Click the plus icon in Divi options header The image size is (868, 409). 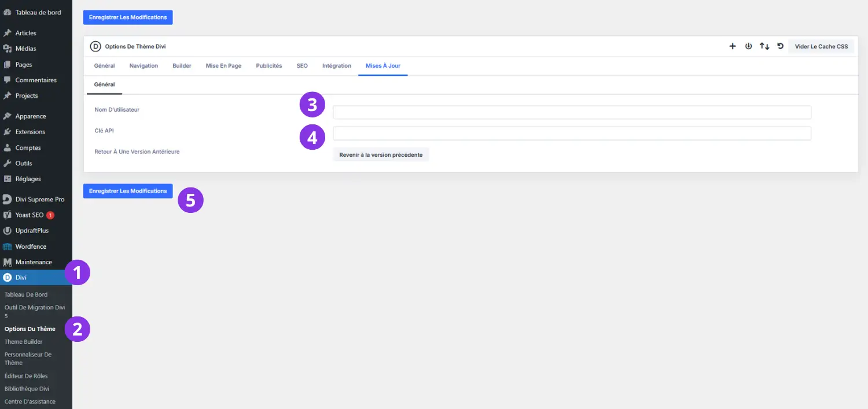[x=732, y=46]
